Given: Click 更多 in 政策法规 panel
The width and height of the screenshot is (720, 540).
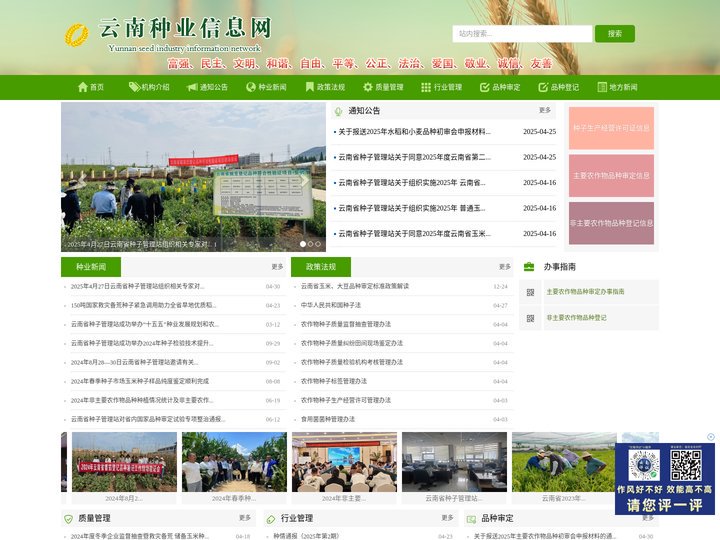Looking at the screenshot, I should click(x=505, y=266).
